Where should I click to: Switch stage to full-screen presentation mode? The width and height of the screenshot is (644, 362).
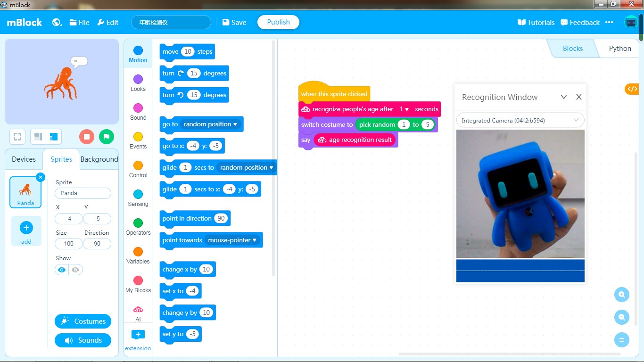pos(17,136)
